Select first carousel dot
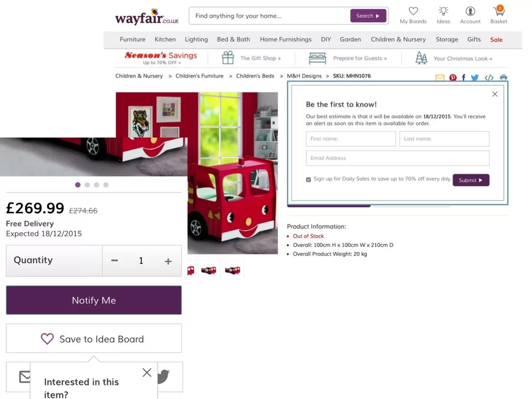Viewport: 532px width, 399px height. click(78, 185)
